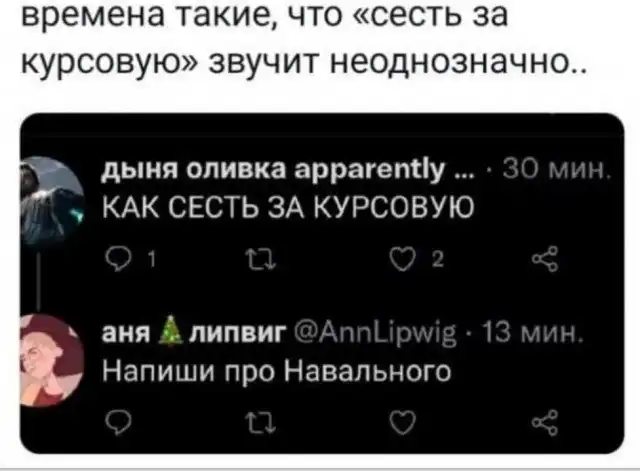This screenshot has width=640, height=471.
Task: Click the thread line connecting the two tweets
Action: tap(38, 282)
